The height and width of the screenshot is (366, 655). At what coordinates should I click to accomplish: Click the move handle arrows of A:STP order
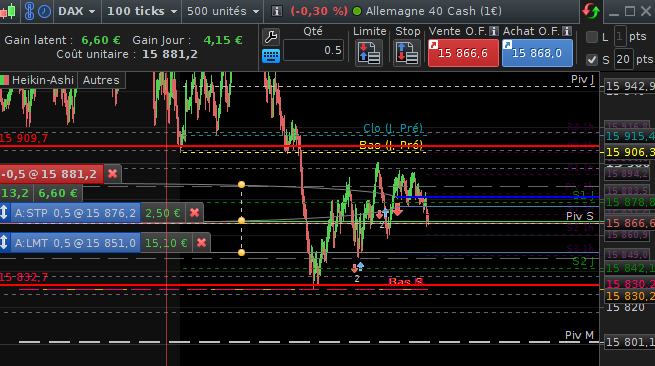pyautogui.click(x=4, y=213)
